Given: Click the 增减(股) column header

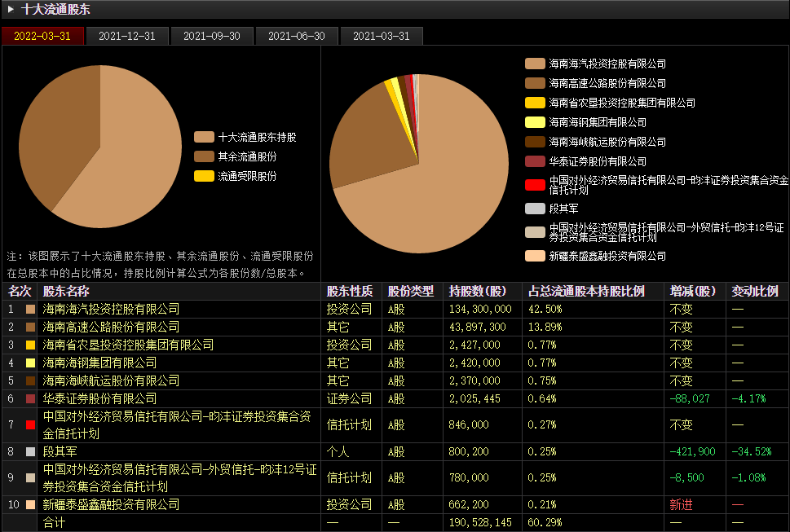Looking at the screenshot, I should click(693, 291).
